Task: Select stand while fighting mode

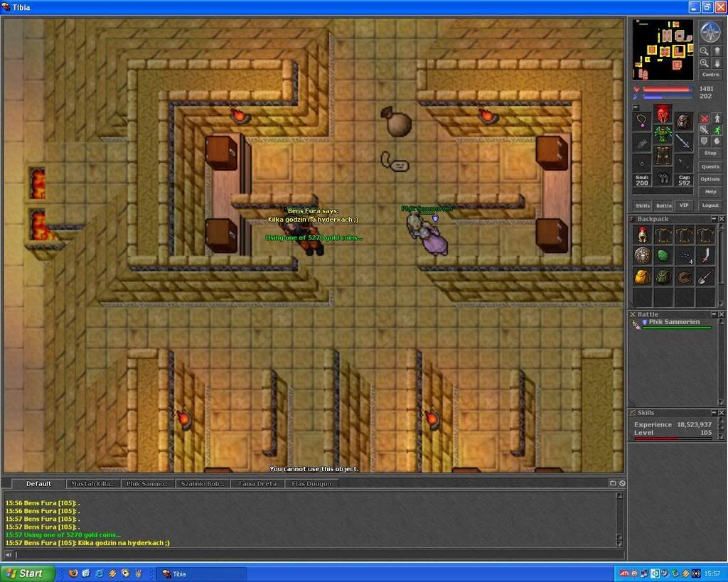Action: tap(717, 119)
